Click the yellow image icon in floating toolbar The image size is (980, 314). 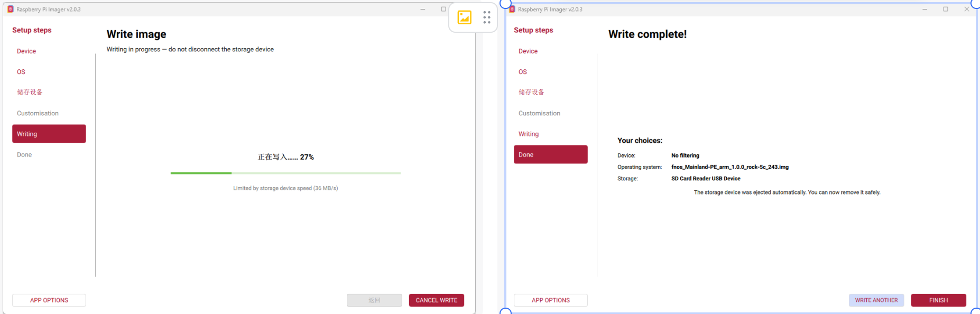point(464,17)
